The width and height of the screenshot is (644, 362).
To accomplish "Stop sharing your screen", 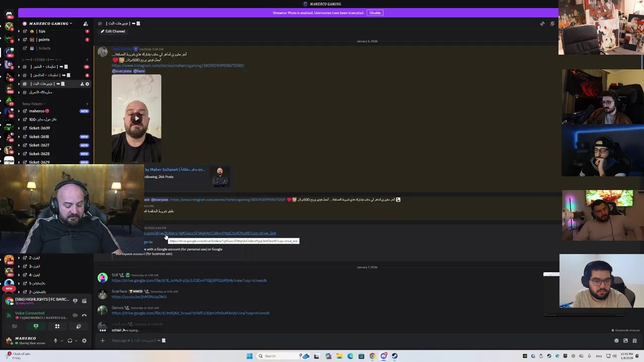I will tap(36, 326).
